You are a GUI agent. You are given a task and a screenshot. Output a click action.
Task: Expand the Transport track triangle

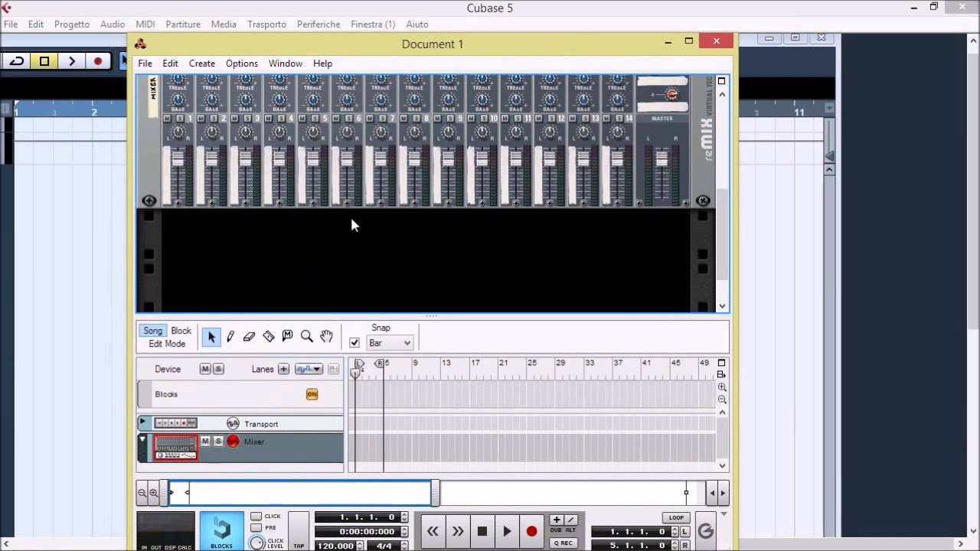point(142,422)
